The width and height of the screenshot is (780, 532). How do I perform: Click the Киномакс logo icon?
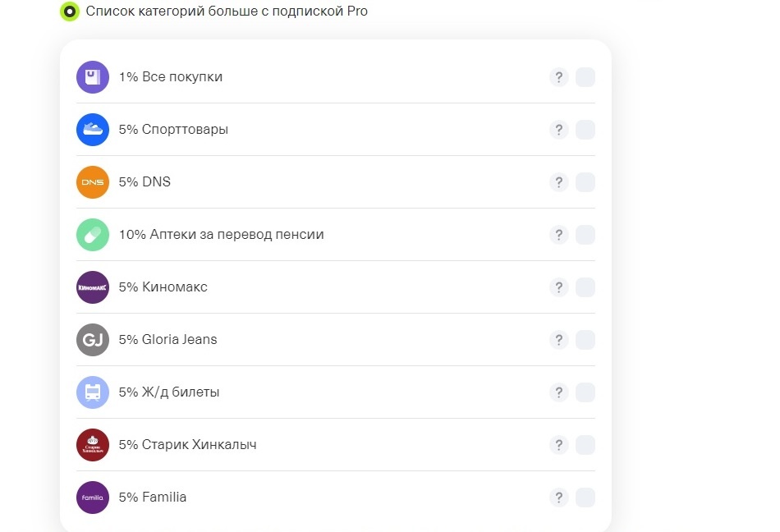coord(93,287)
